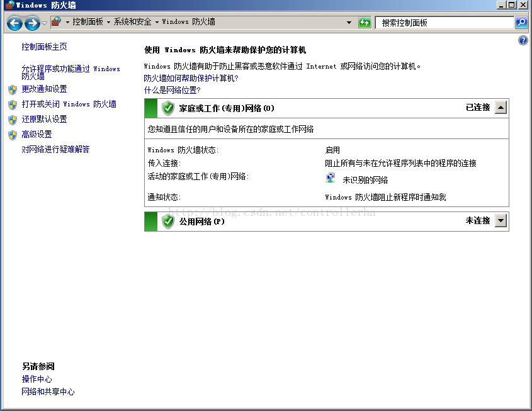Open 控制面板主页 link
Image resolution: width=532 pixels, height=411 pixels.
point(44,47)
